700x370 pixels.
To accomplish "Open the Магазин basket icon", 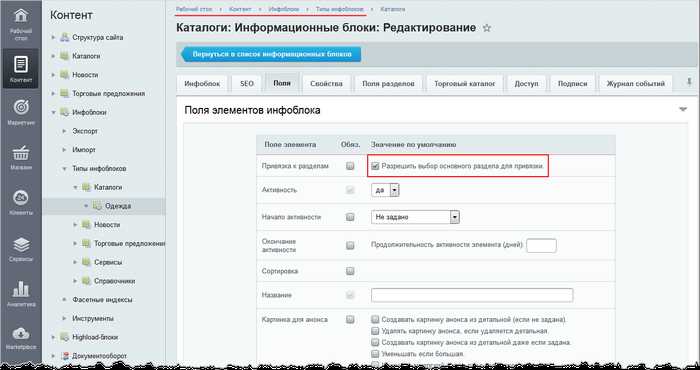I will click(21, 153).
